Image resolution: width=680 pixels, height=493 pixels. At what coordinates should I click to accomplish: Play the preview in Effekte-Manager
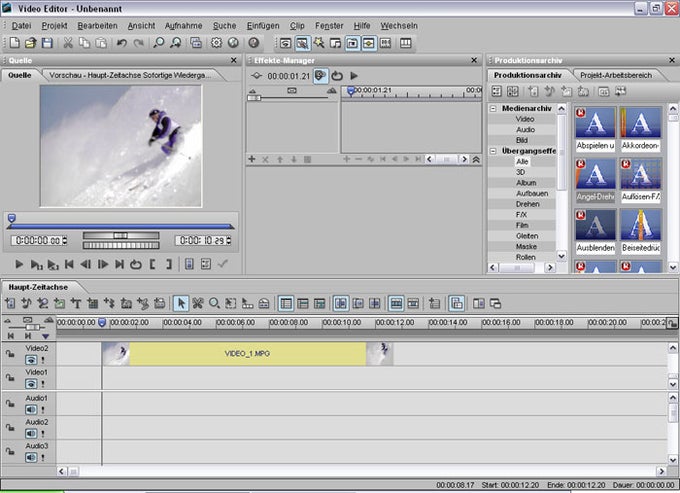click(x=354, y=76)
